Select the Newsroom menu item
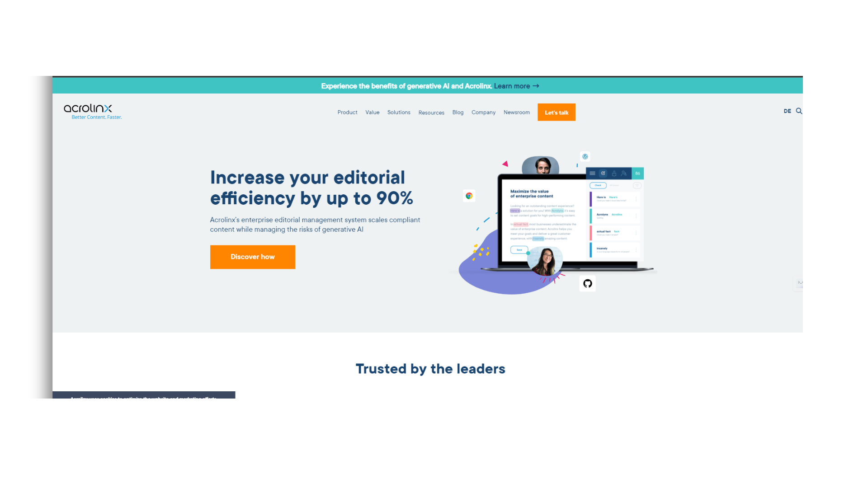This screenshot has height=488, width=868. coord(516,112)
